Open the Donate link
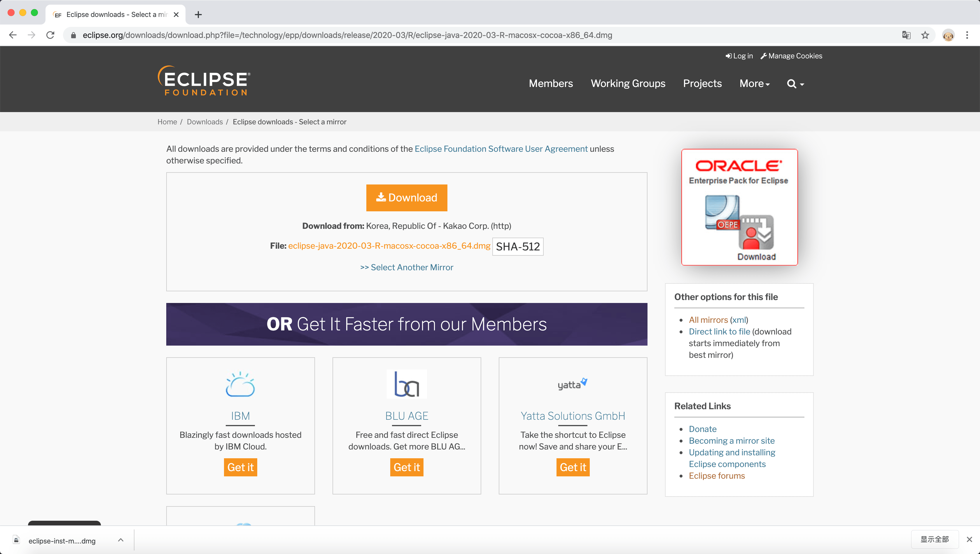Image resolution: width=980 pixels, height=554 pixels. point(702,429)
